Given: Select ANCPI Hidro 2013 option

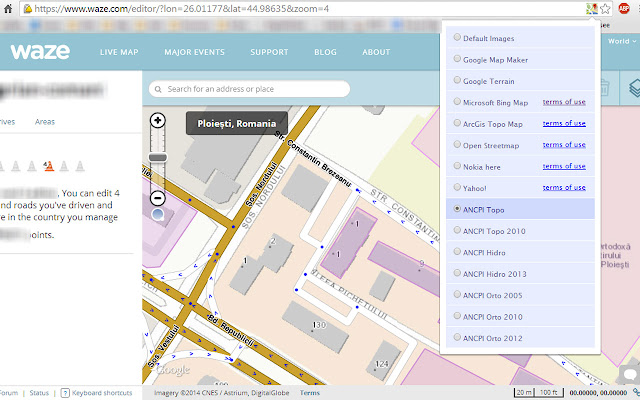Looking at the screenshot, I should coord(520,274).
